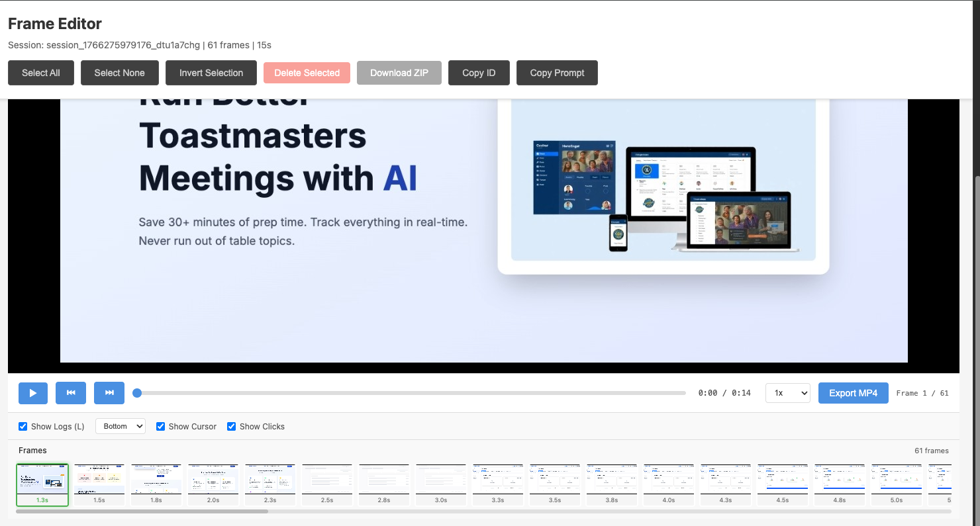
Task: Click Invert Selection button
Action: [x=211, y=73]
